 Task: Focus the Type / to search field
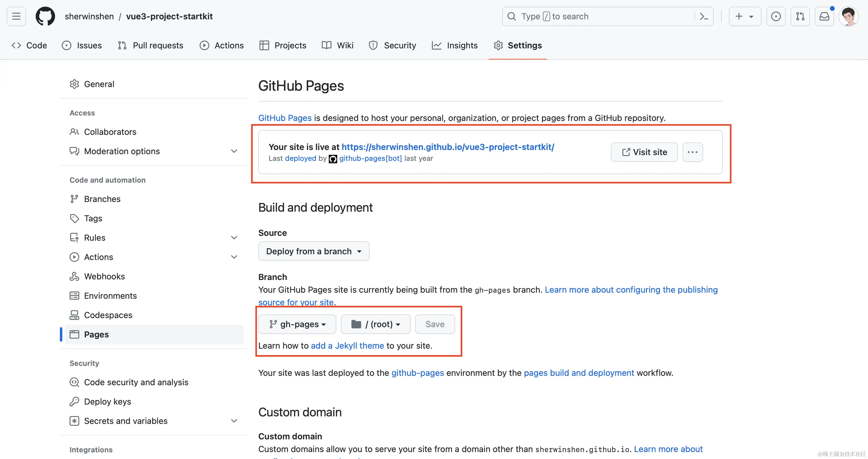coord(600,16)
